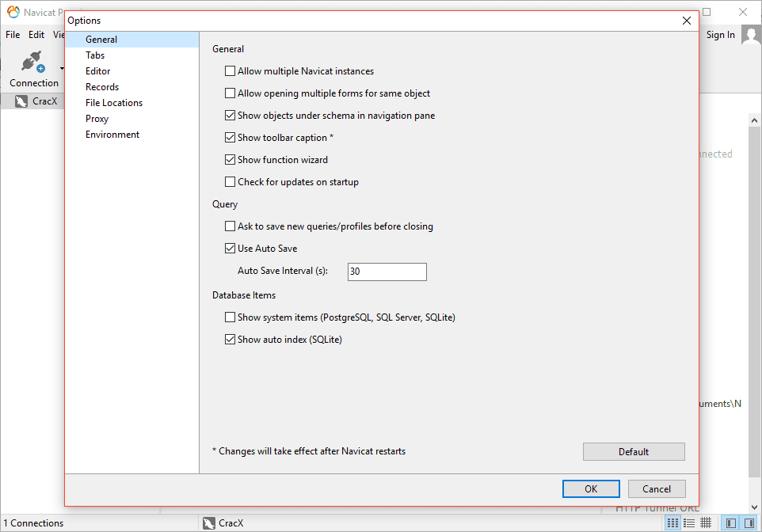Select the CracX connection icon in the sidebar
The image size is (762, 532).
[21, 101]
